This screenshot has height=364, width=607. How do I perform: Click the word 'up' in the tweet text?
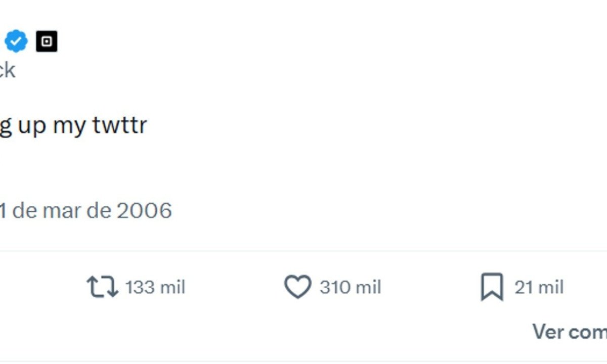32,126
